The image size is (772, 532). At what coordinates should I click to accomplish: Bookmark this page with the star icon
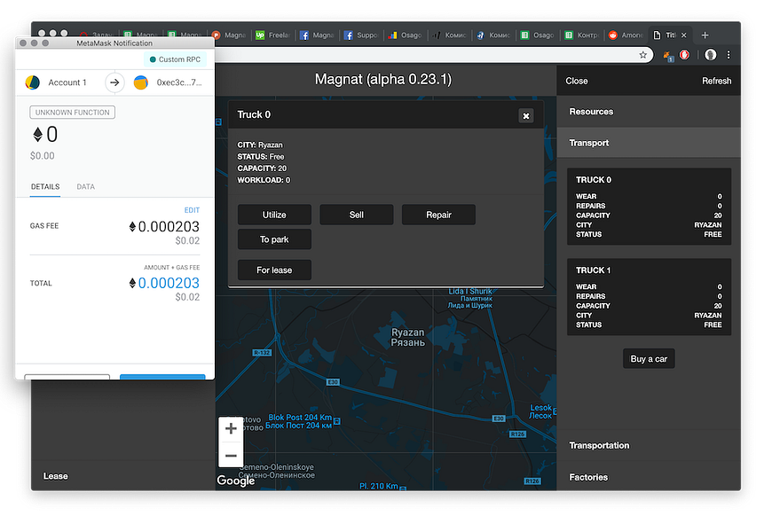(x=643, y=55)
